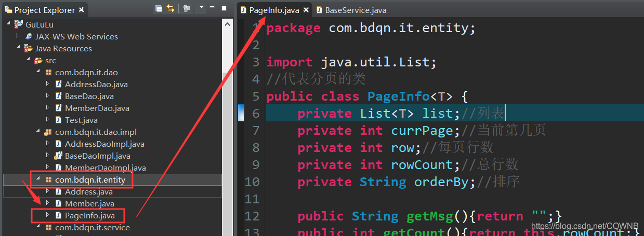The width and height of the screenshot is (644, 236).
Task: Switch to the BaseService.java editor tab
Action: tap(351, 10)
